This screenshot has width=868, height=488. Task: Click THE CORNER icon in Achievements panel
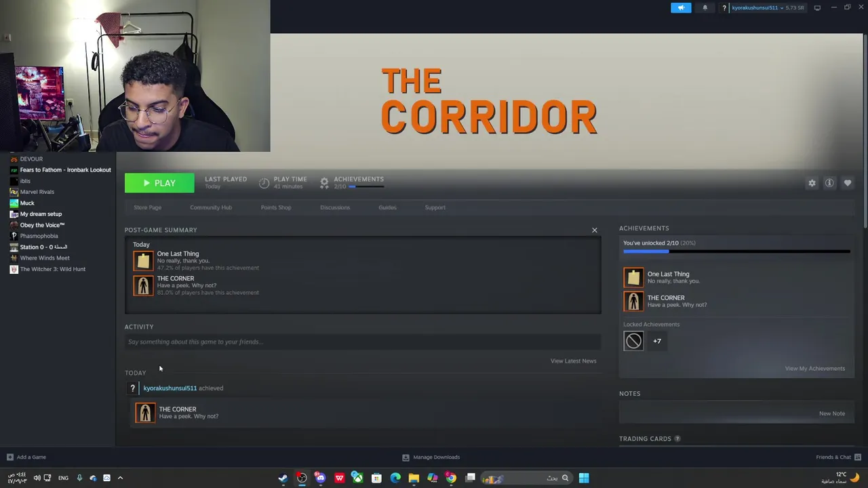pos(633,301)
